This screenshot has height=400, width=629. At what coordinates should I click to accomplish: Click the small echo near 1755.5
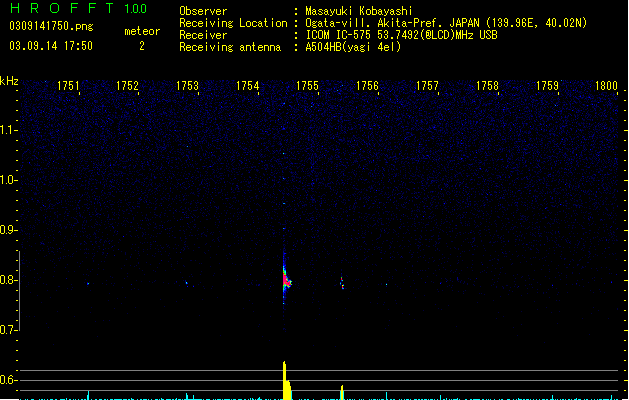342,282
